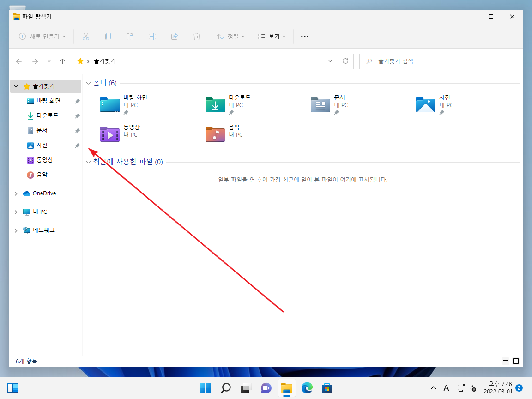This screenshot has width=532, height=399.
Task: Open Task View from taskbar
Action: pos(246,388)
